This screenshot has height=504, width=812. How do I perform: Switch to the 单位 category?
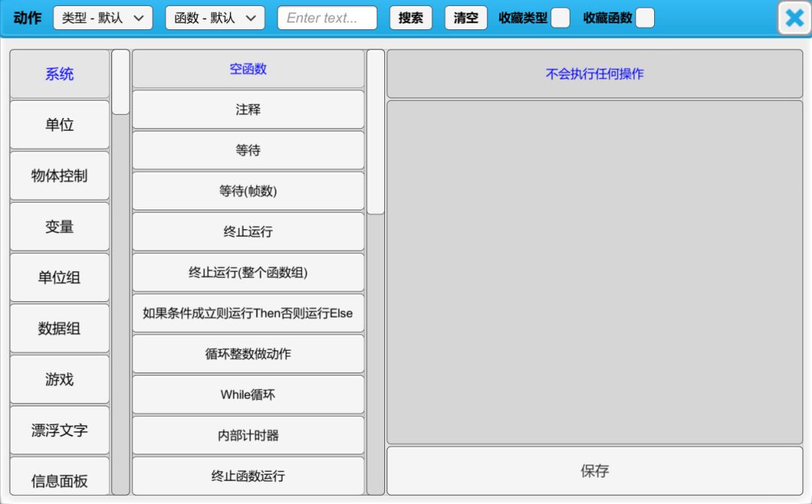(59, 125)
